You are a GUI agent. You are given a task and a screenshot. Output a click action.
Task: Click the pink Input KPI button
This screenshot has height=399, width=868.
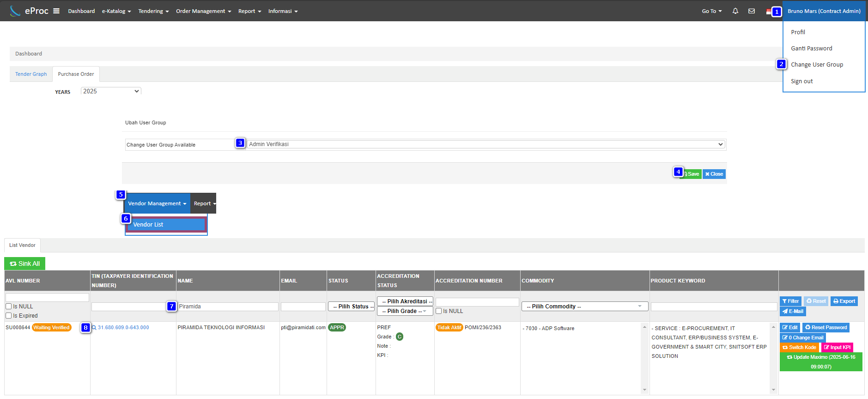(x=837, y=347)
